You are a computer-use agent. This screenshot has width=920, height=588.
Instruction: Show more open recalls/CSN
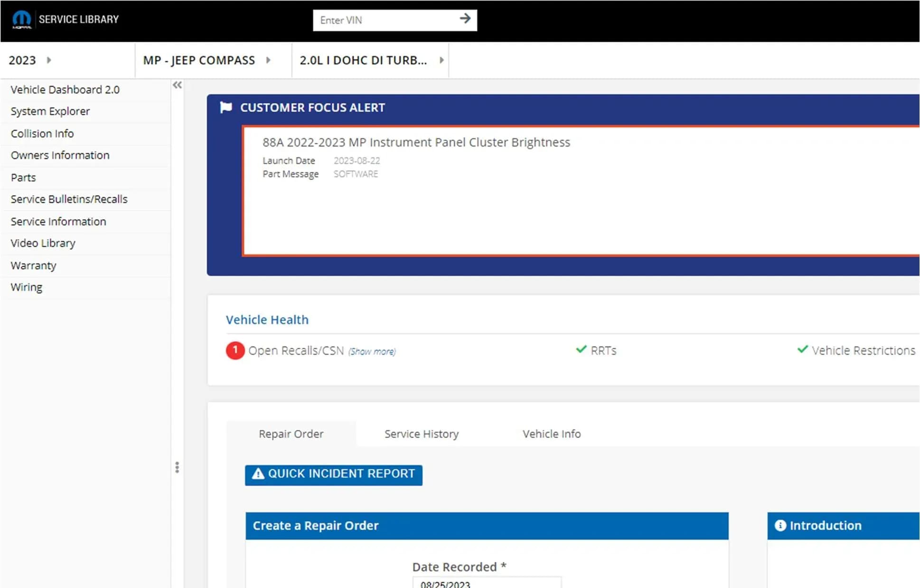[372, 352]
